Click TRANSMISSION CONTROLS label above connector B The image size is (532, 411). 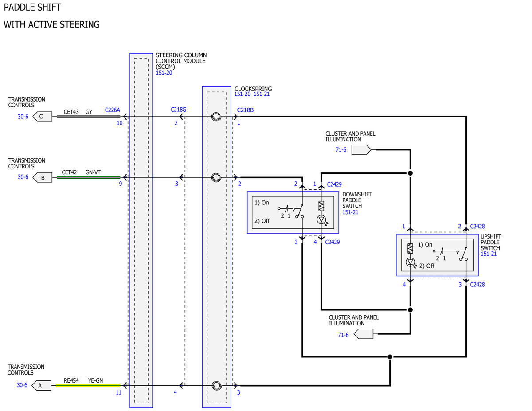(x=27, y=164)
